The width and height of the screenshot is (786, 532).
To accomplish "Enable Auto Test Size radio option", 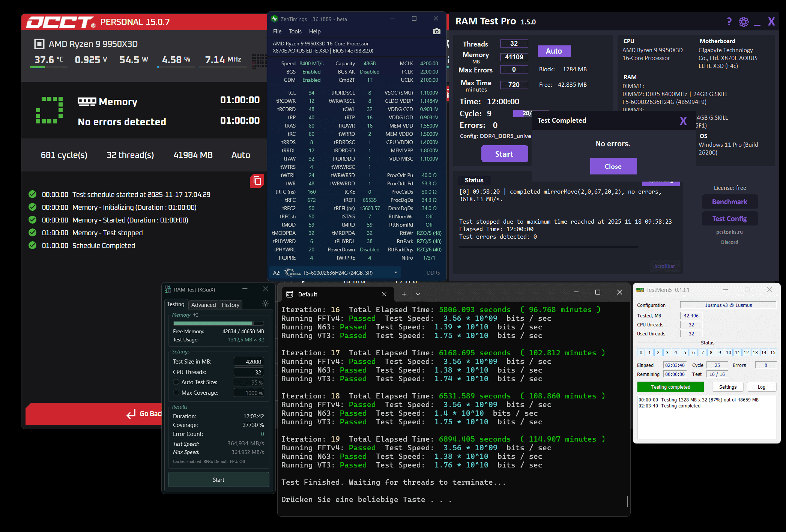I will tap(176, 382).
